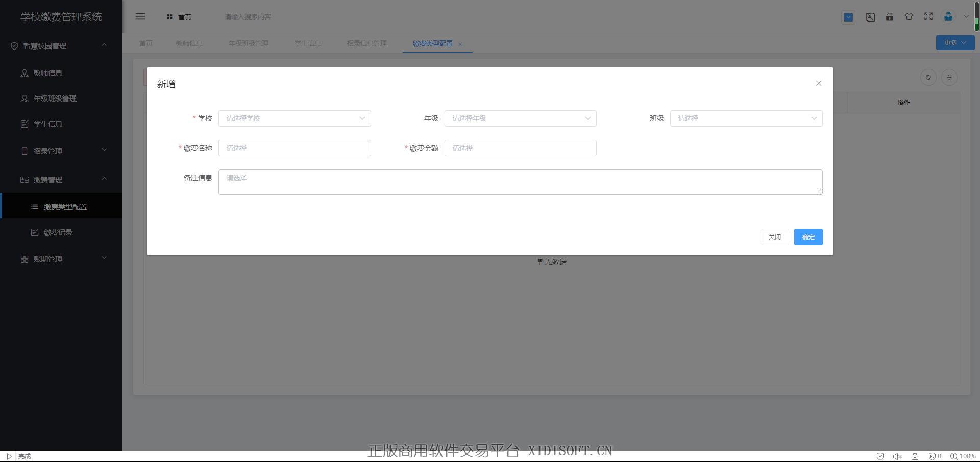Close the 缴费类型配置 tab

460,44
